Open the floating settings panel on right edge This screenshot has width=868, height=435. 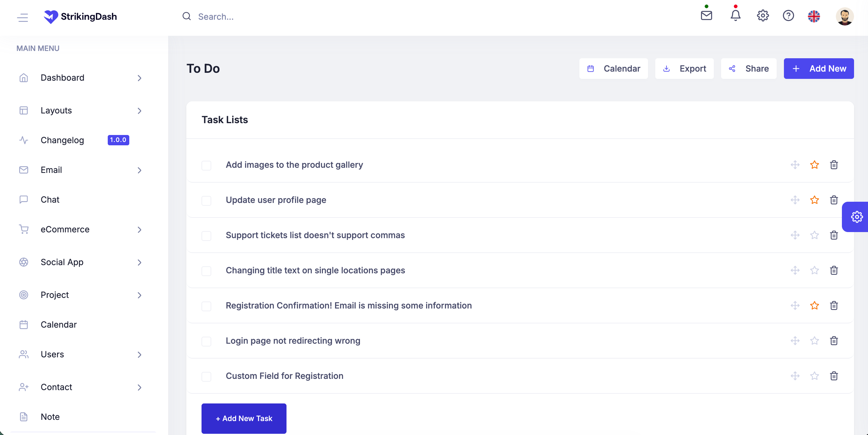(856, 217)
